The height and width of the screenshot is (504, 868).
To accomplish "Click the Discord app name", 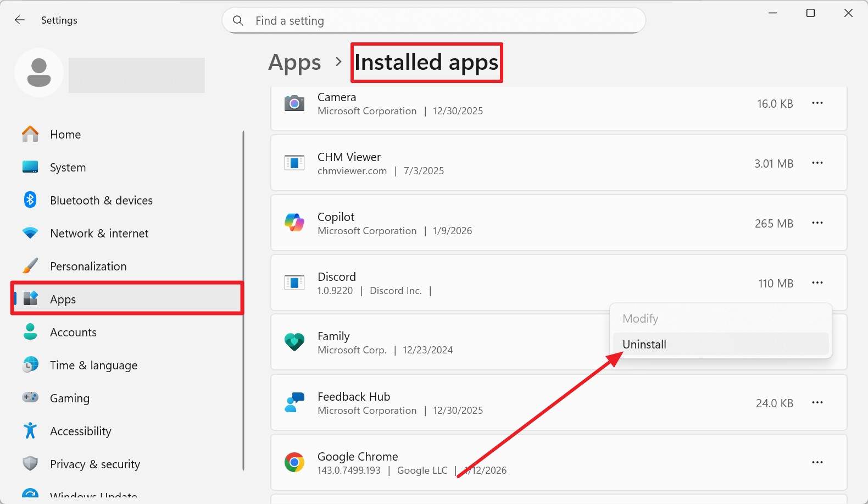I will click(337, 276).
